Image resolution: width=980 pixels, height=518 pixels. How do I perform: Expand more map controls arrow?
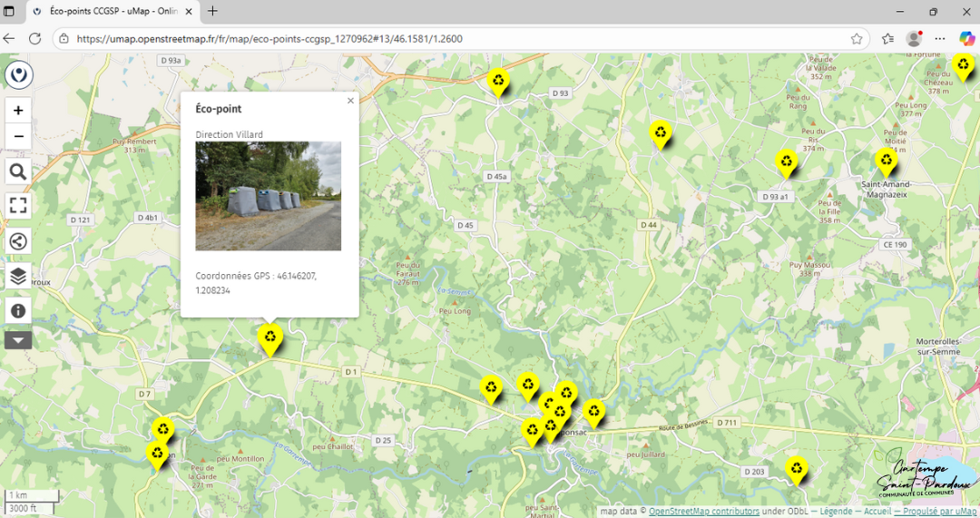[x=19, y=340]
